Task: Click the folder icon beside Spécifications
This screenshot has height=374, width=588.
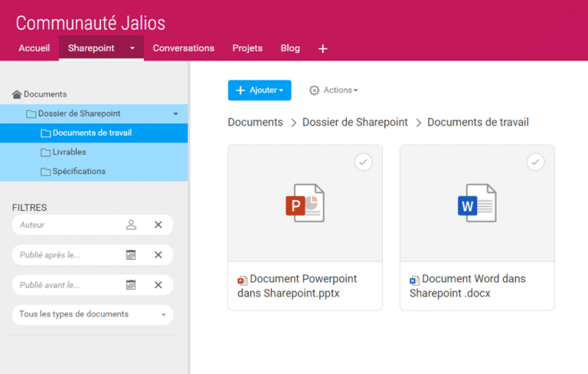Action: pos(45,172)
